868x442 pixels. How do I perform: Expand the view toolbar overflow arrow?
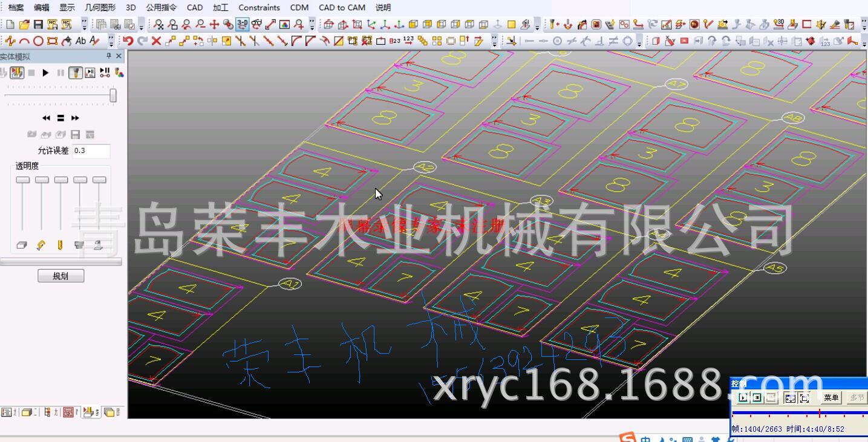(312, 25)
